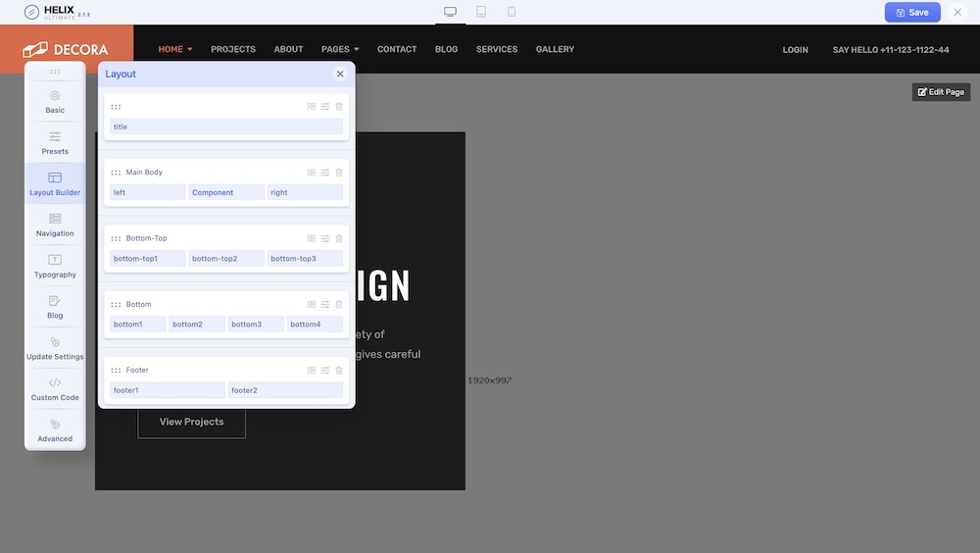Open row settings for Bottom-Top

325,238
